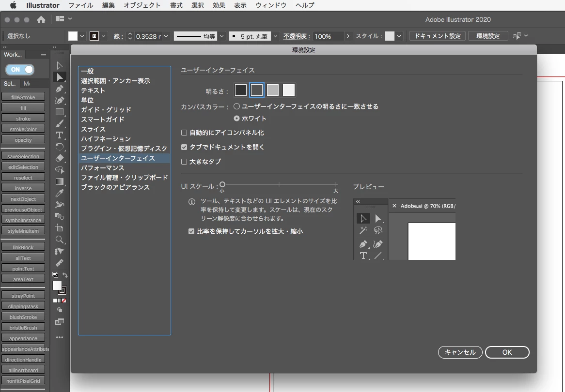Open the fill color dropdown arrow
The height and width of the screenshot is (392, 565).
(82, 36)
